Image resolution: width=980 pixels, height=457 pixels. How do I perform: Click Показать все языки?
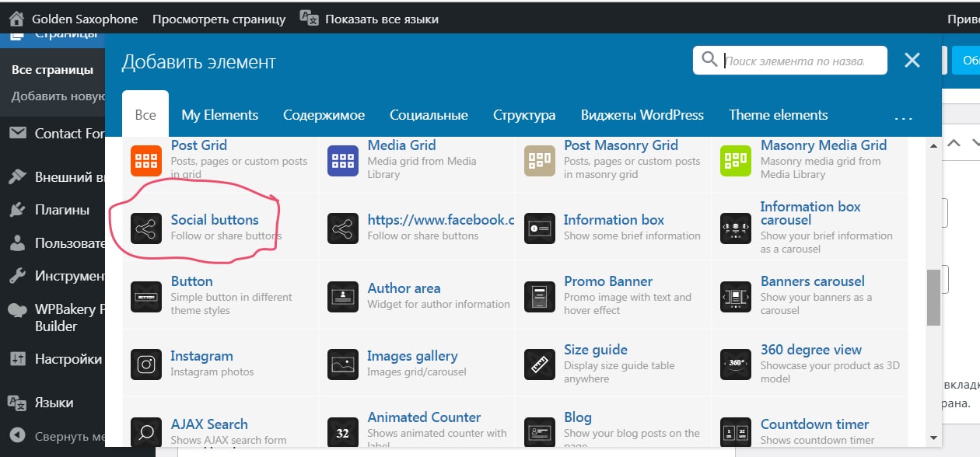pyautogui.click(x=382, y=19)
